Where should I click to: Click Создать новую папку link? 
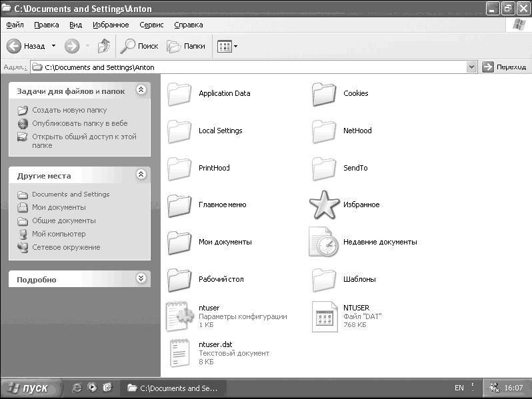69,110
